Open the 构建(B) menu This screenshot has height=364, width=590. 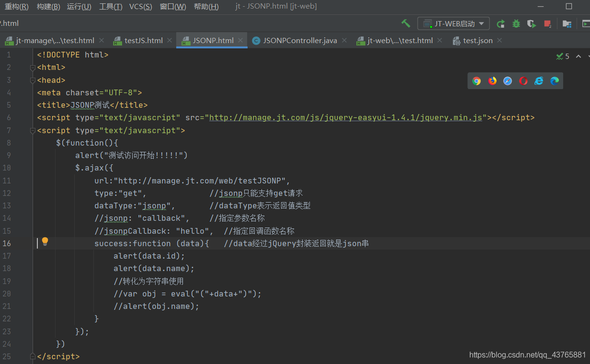[x=48, y=7]
